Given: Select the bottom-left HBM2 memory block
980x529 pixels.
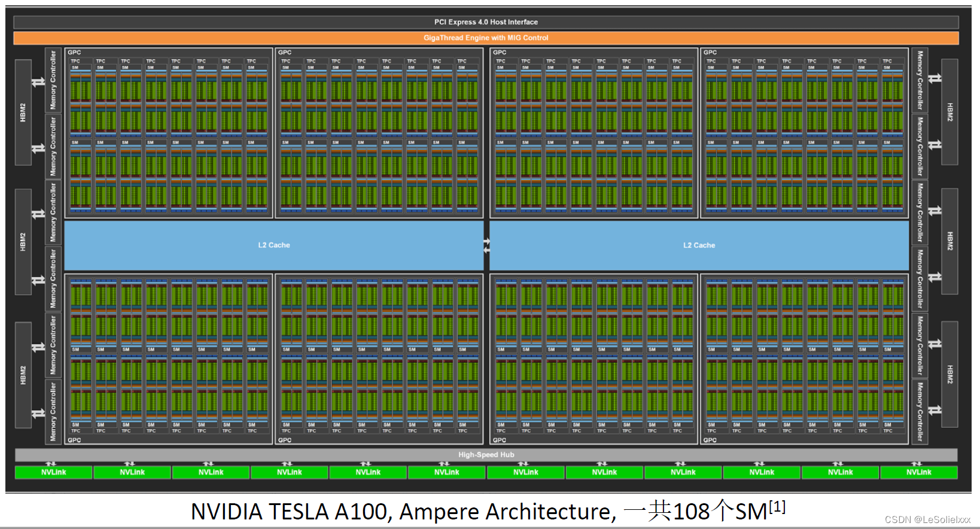Looking at the screenshot, I should [23, 375].
